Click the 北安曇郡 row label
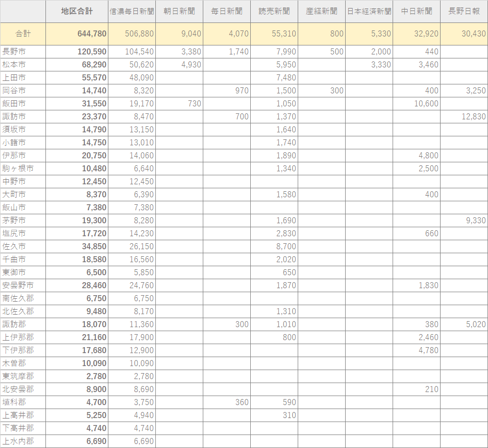The height and width of the screenshot is (448, 488). 23,389
